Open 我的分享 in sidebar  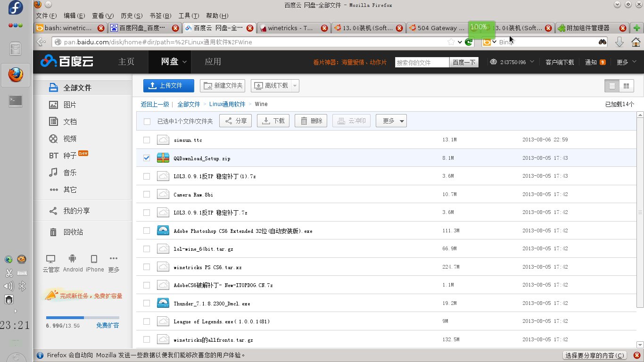tap(70, 211)
